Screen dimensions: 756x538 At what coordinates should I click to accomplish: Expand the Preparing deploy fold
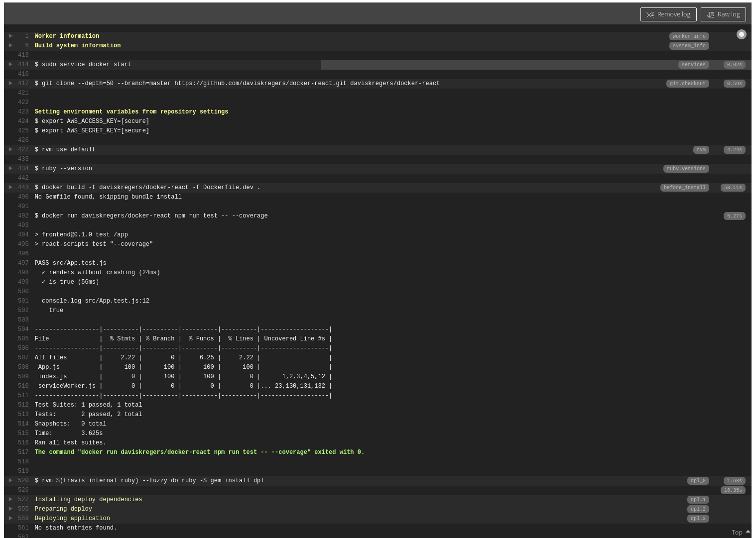(x=10, y=509)
